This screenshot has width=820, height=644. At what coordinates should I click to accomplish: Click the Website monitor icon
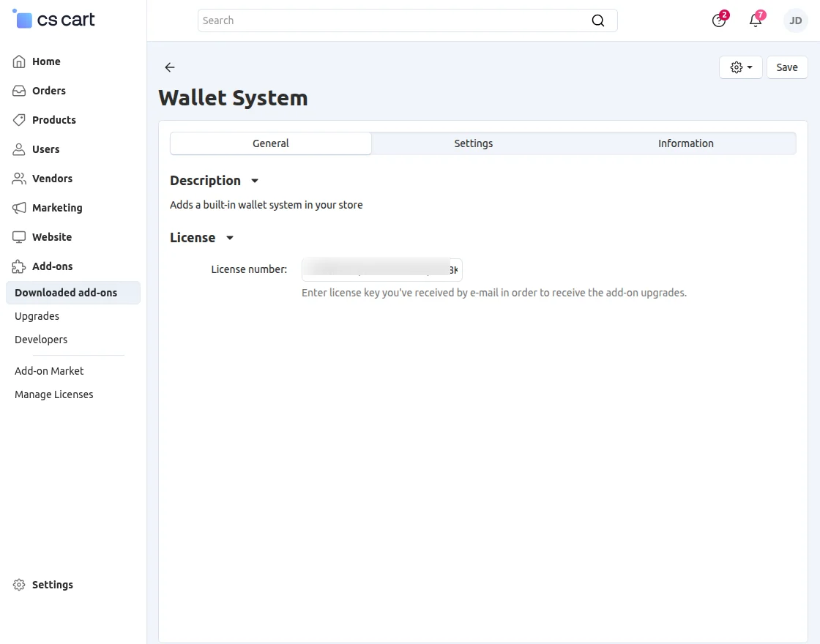(18, 237)
